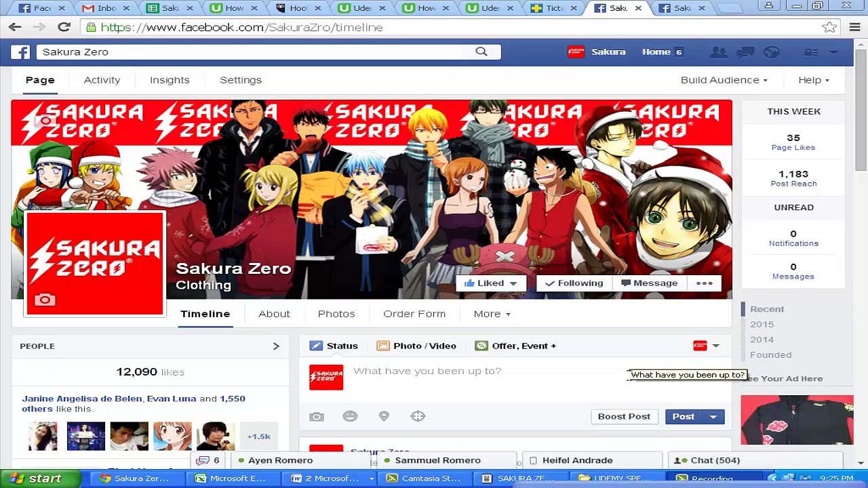
Task: Open friend requests icon in top bar
Action: 718,52
